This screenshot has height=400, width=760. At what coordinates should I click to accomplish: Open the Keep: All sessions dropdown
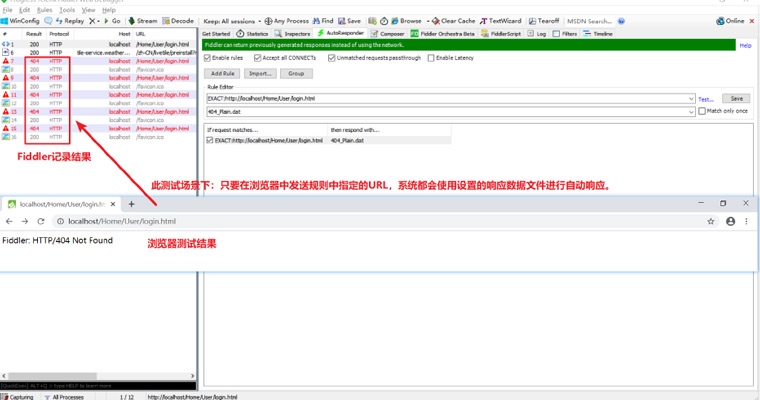[x=232, y=21]
